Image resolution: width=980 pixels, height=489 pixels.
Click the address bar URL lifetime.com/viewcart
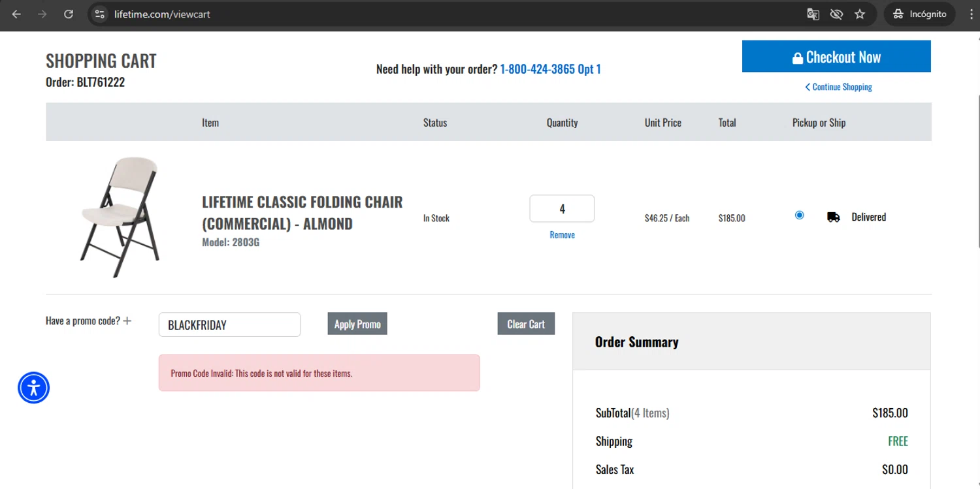(162, 14)
